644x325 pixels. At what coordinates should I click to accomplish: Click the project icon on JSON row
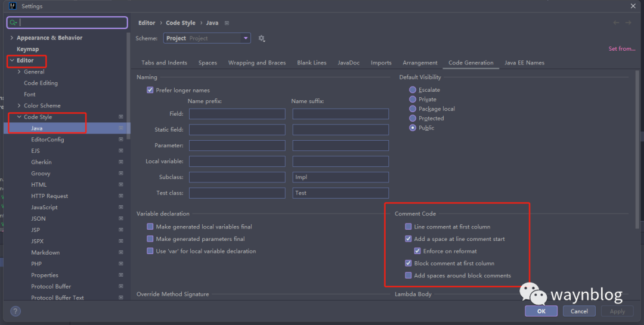[120, 219]
